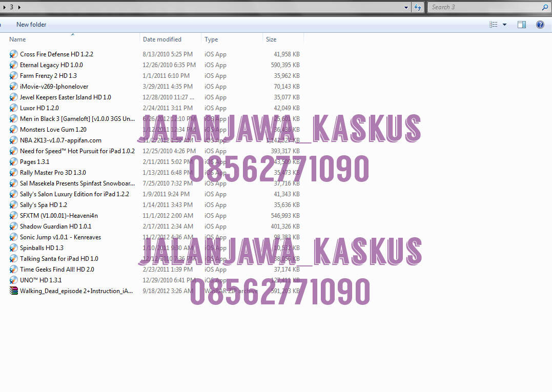
Task: Click the search magnifier icon
Action: click(545, 7)
